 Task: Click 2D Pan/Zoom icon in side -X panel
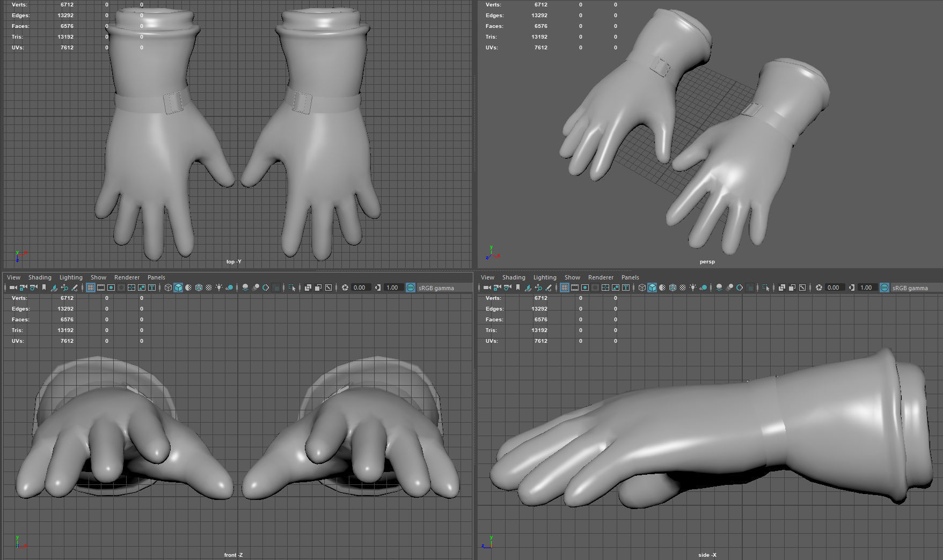(x=538, y=288)
